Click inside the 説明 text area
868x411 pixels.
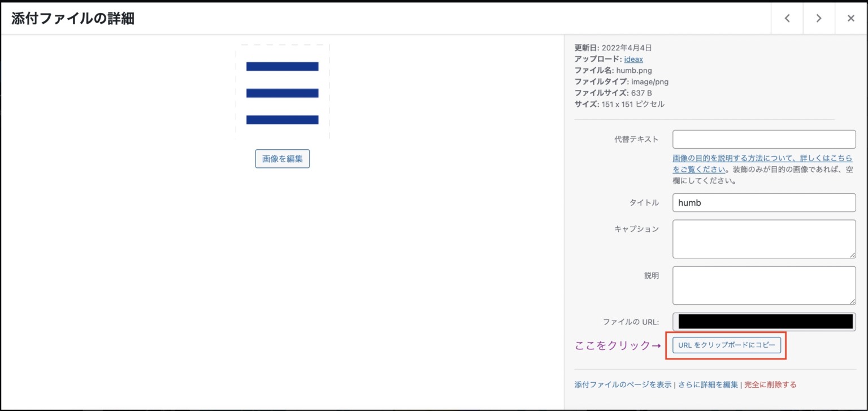coord(764,285)
